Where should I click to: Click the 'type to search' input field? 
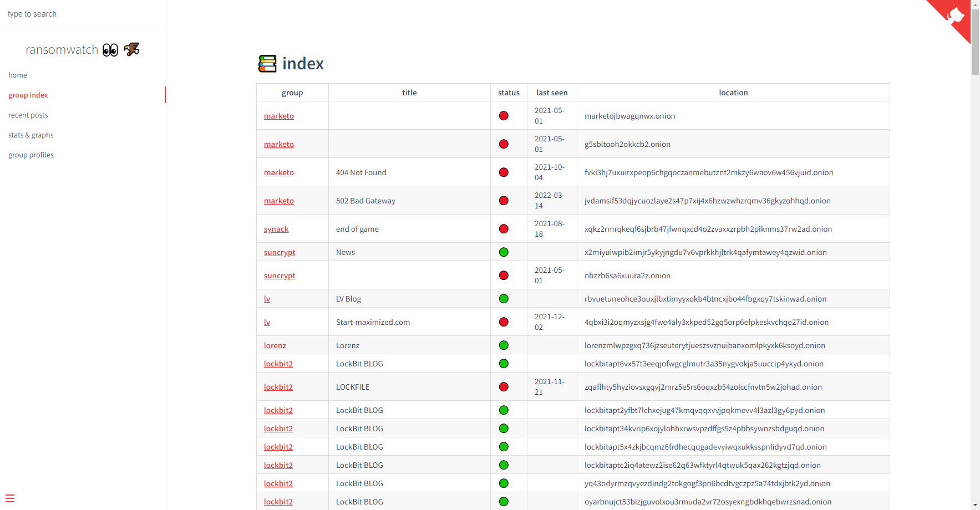click(83, 14)
